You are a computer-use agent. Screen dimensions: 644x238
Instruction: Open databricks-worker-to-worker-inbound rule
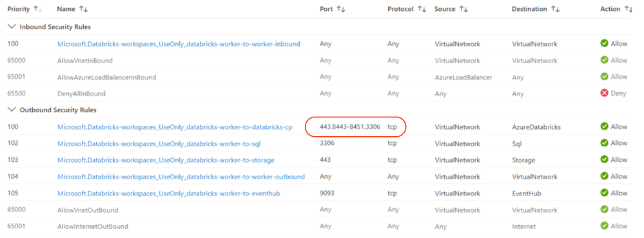(x=179, y=44)
